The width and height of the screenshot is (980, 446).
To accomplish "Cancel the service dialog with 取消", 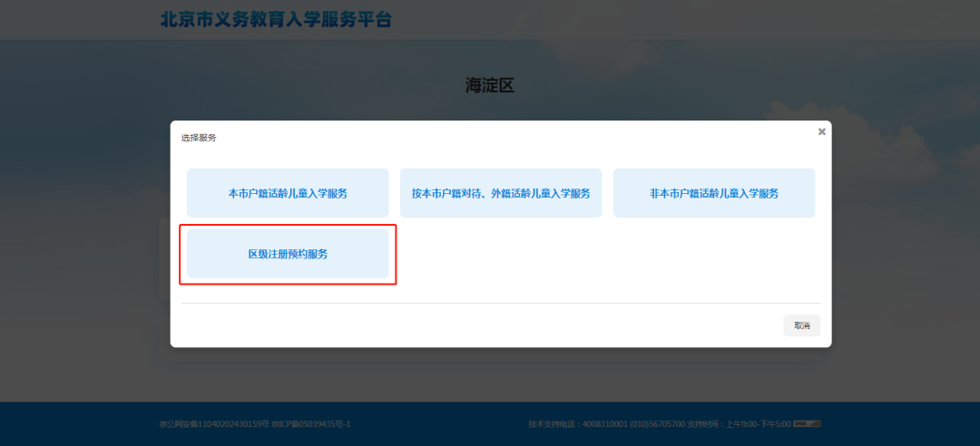I will (802, 325).
